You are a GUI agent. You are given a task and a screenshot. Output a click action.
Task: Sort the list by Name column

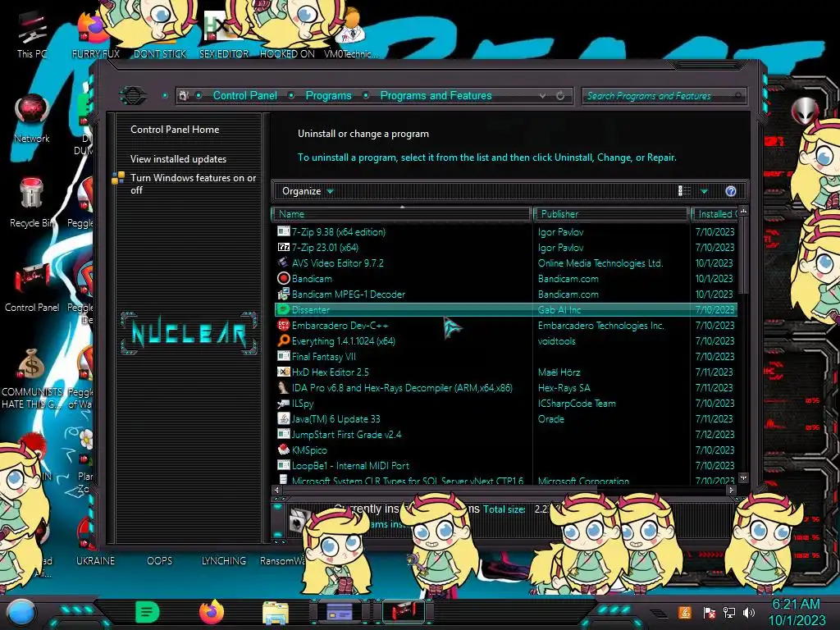point(402,214)
